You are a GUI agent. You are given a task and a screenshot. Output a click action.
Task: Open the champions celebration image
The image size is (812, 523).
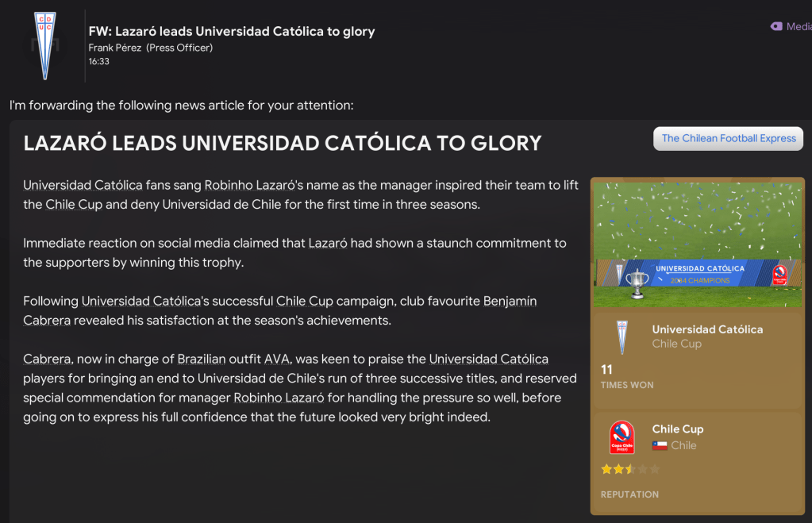pyautogui.click(x=697, y=244)
